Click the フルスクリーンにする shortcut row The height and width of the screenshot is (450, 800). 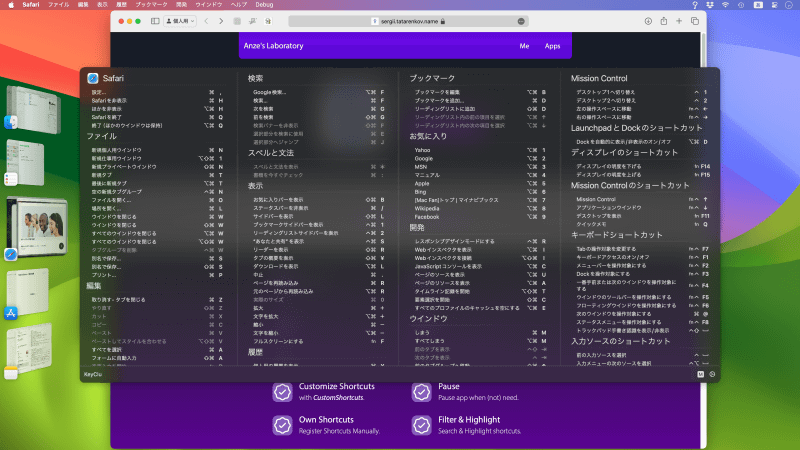coord(319,341)
